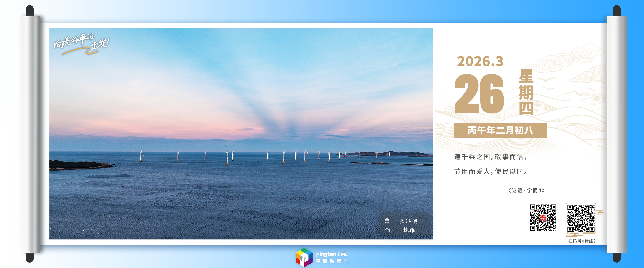This screenshot has width=644, height=268.
Task: Click the Pingtan CMC colorful cube logo
Action: point(304,257)
